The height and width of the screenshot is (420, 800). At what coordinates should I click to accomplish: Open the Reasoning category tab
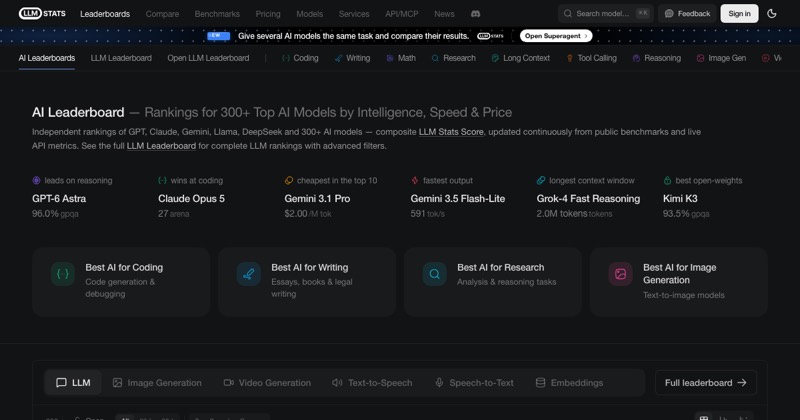[657, 58]
